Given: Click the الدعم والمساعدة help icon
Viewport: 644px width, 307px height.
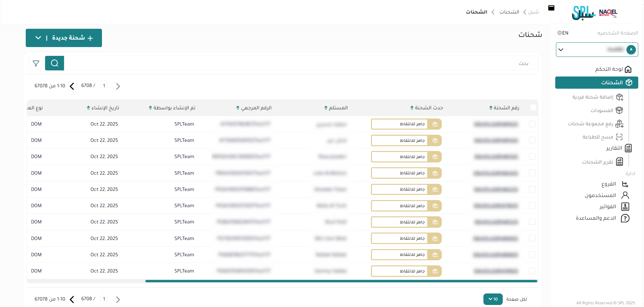Looking at the screenshot, I should pos(625,218).
